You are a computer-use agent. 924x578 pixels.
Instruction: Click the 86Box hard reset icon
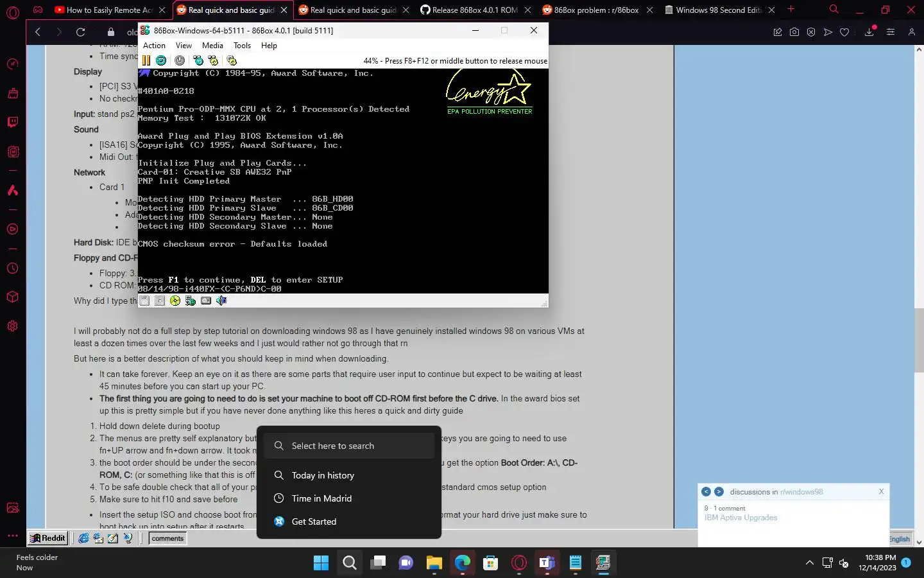[161, 60]
